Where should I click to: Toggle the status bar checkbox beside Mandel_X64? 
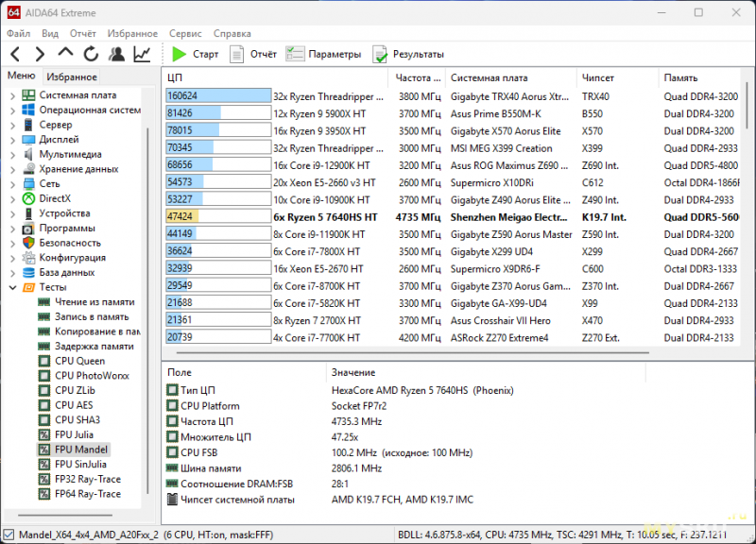[9, 535]
